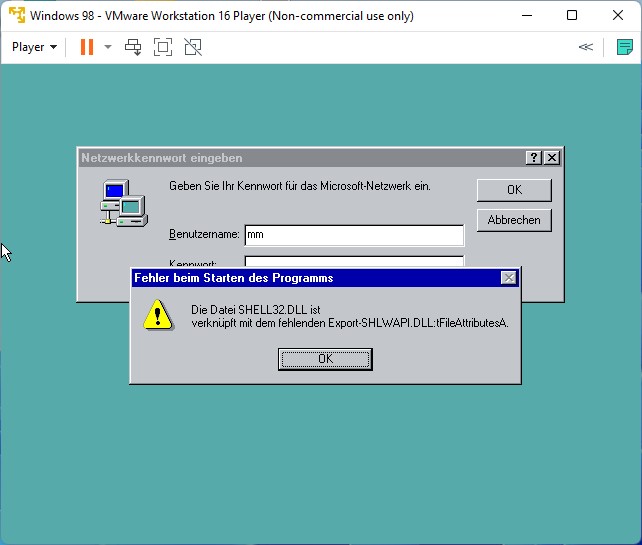Click OK in Netzwerkkennwort dialog

514,190
